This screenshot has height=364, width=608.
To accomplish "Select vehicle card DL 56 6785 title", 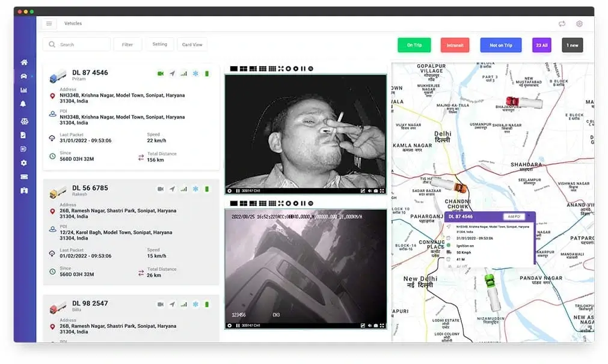I will [90, 188].
